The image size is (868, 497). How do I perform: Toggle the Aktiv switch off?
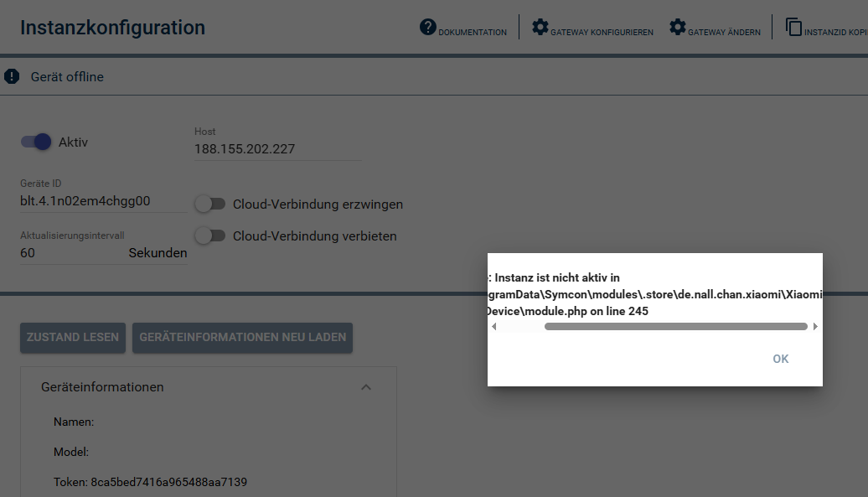(x=37, y=142)
